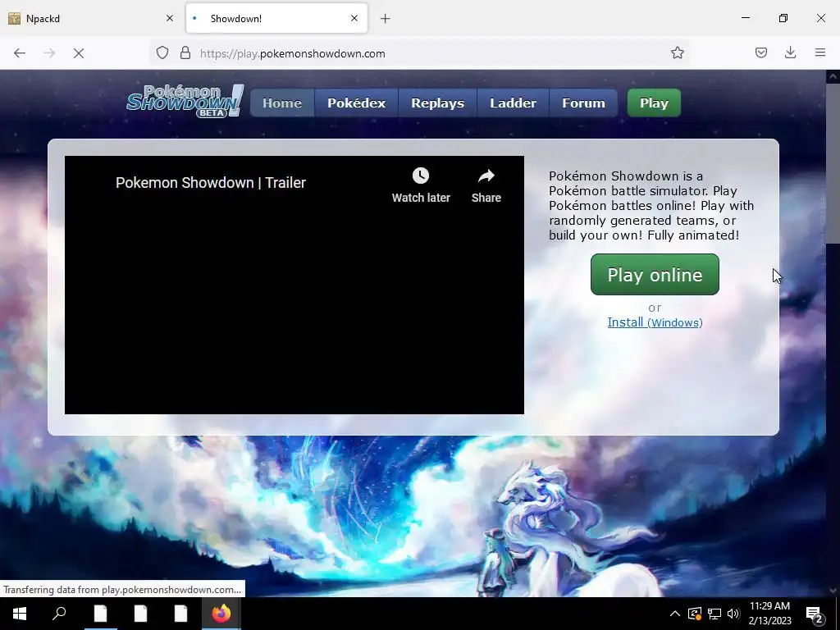Image resolution: width=840 pixels, height=630 pixels.
Task: Click the scrollbar down arrow
Action: click(833, 591)
